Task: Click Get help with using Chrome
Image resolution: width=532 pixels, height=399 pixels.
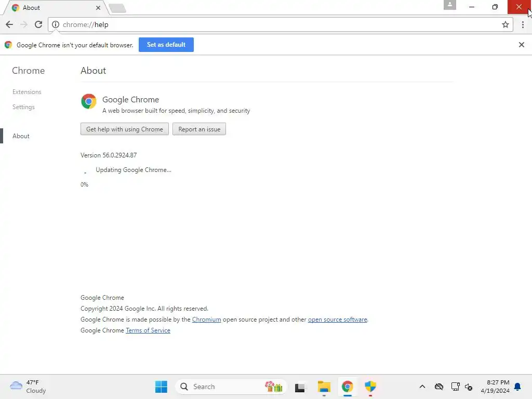Action: coord(125,129)
